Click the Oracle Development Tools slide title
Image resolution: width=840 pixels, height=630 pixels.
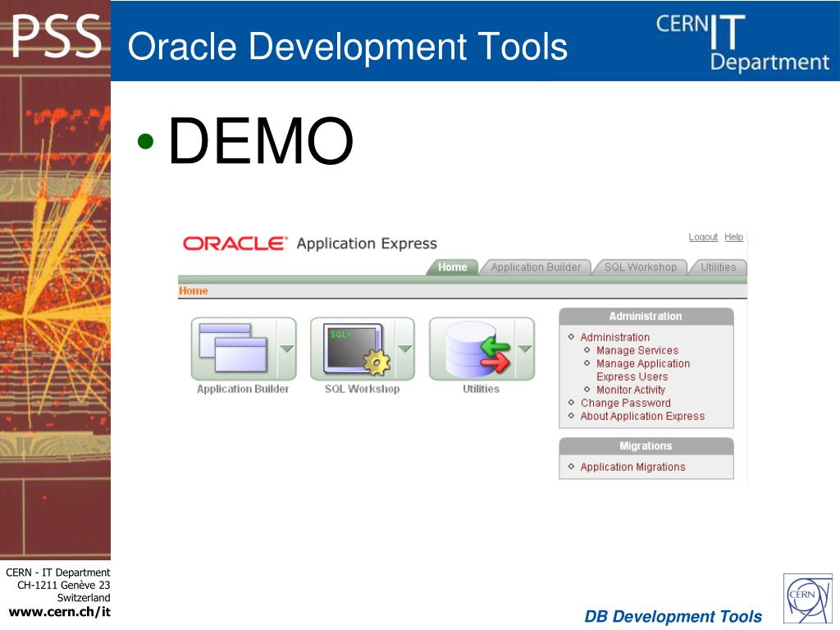347,46
